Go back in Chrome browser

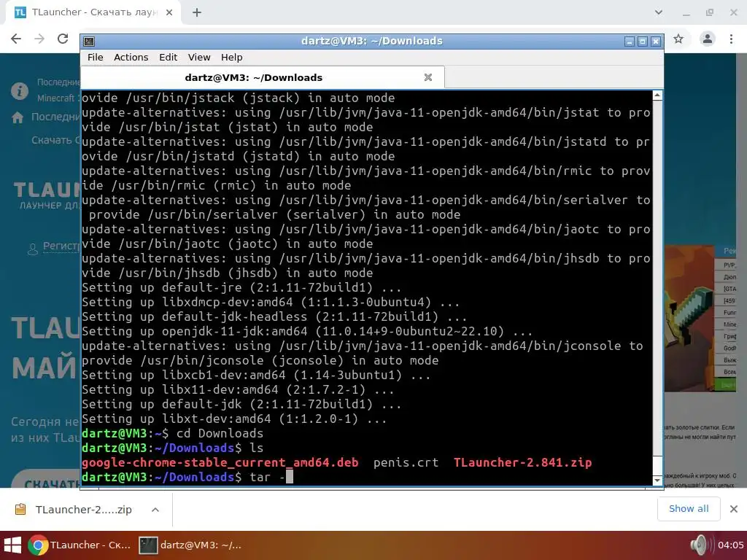click(x=16, y=39)
